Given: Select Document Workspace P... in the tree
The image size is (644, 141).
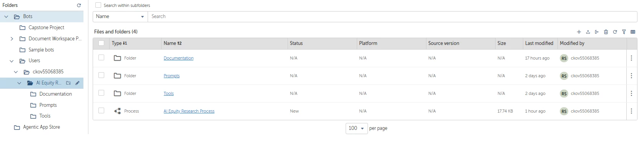Looking at the screenshot, I should (x=55, y=39).
